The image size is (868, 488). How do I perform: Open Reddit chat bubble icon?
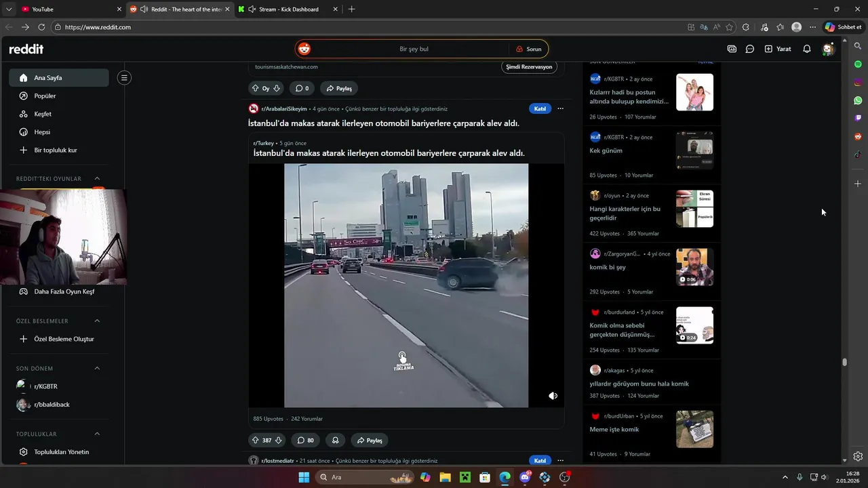pos(750,49)
